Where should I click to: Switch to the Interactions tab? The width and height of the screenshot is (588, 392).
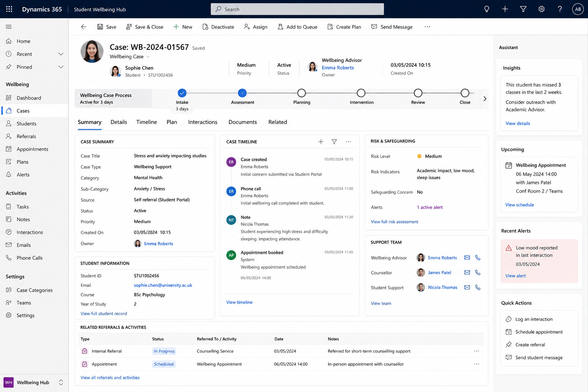tap(203, 122)
